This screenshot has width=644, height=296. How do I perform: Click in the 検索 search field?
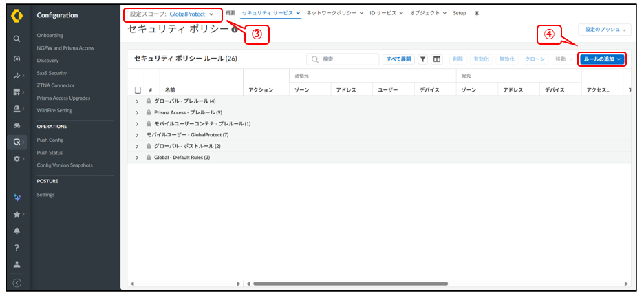tap(343, 60)
